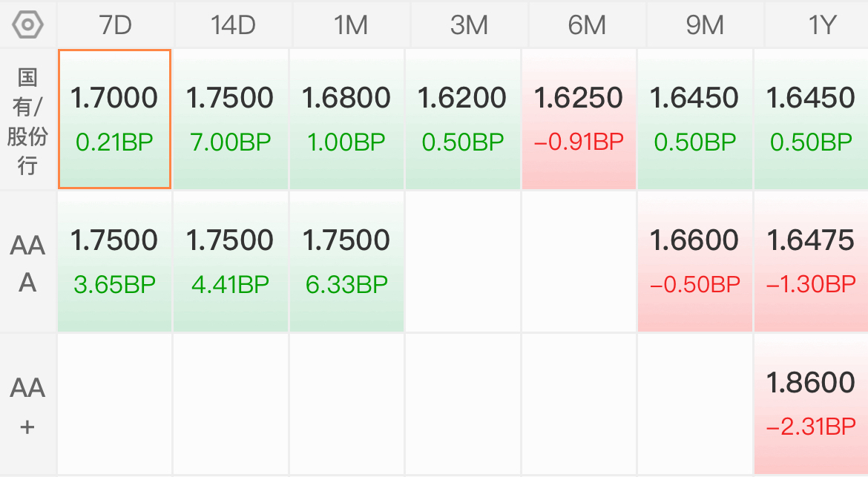Open the AA+ 1.8600 1Y cell
Screen dimensions: 868x477
coord(811,404)
